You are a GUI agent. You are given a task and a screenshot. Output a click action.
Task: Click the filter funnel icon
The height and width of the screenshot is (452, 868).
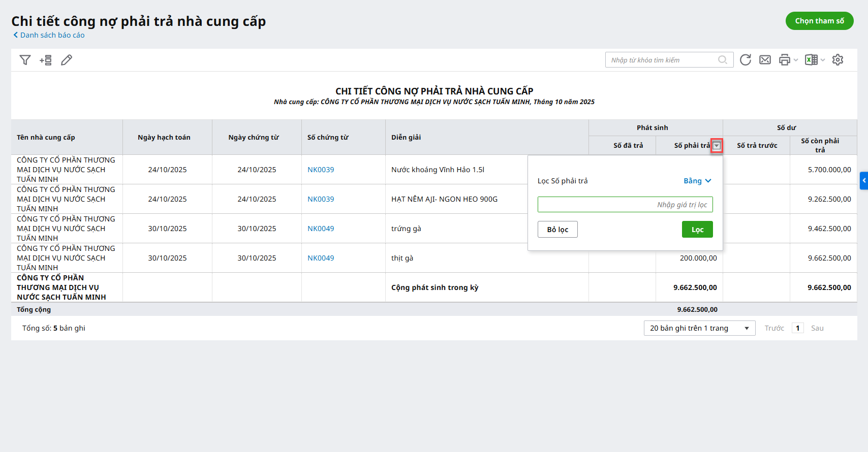tap(25, 60)
